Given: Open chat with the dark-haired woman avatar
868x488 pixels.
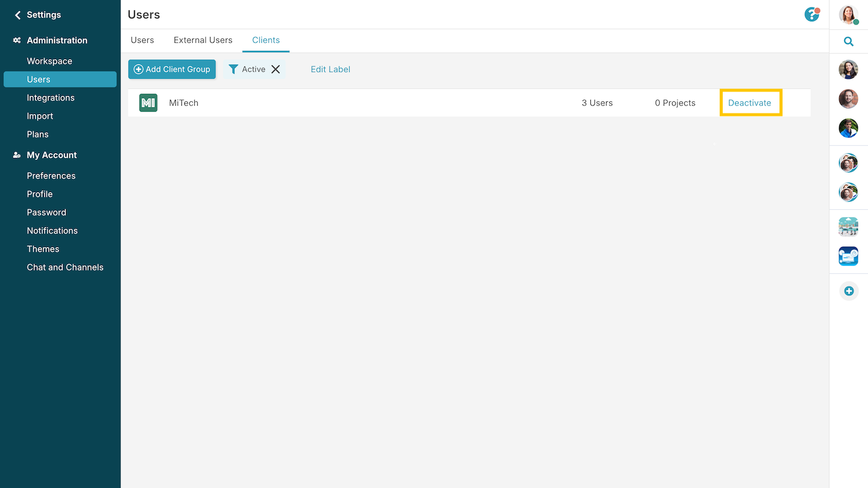Looking at the screenshot, I should point(848,70).
